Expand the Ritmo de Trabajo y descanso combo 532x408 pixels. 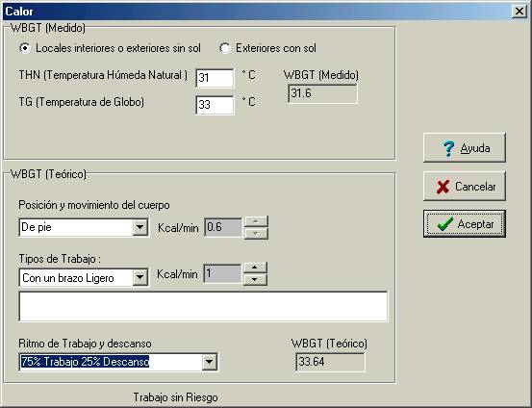point(210,362)
